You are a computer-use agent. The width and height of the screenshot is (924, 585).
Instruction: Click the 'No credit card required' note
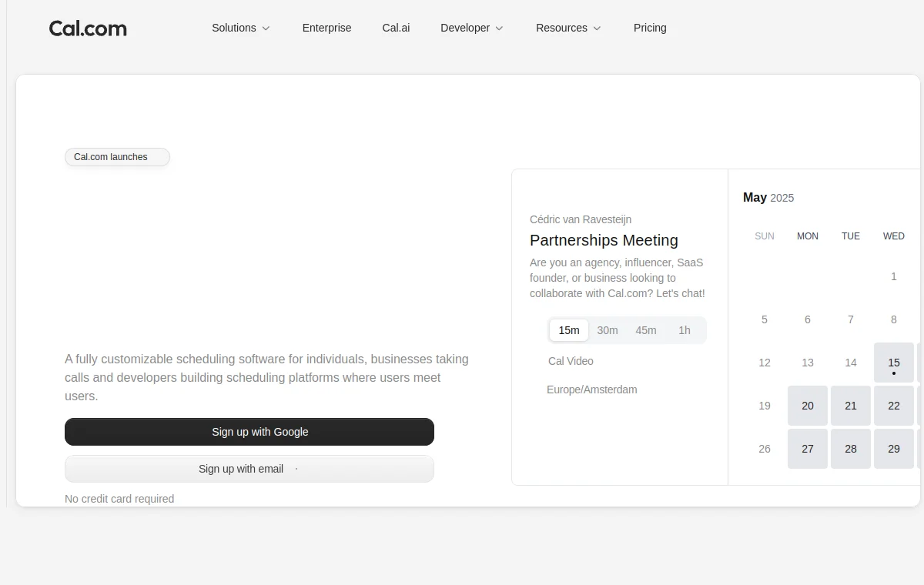pyautogui.click(x=119, y=499)
